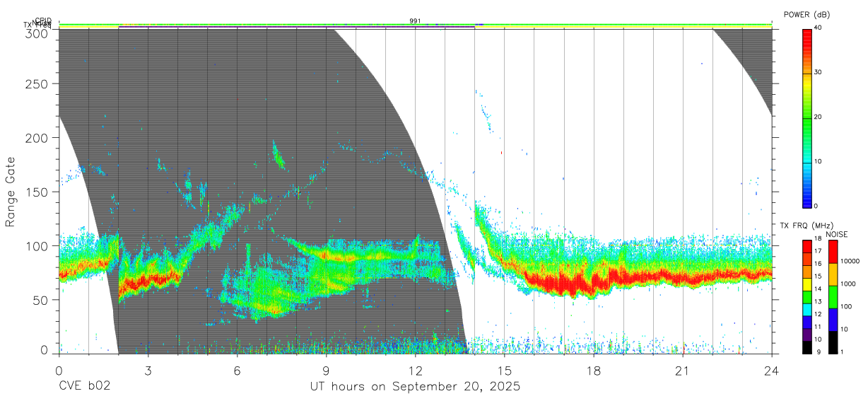868x401 pixels.
Task: Click the 250 tick label on Range Gate axis
Action: point(36,84)
